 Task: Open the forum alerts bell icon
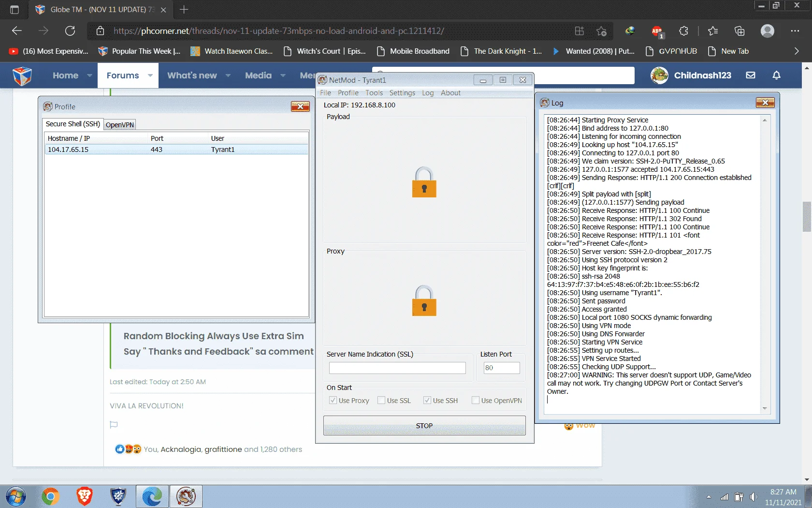[x=777, y=75]
